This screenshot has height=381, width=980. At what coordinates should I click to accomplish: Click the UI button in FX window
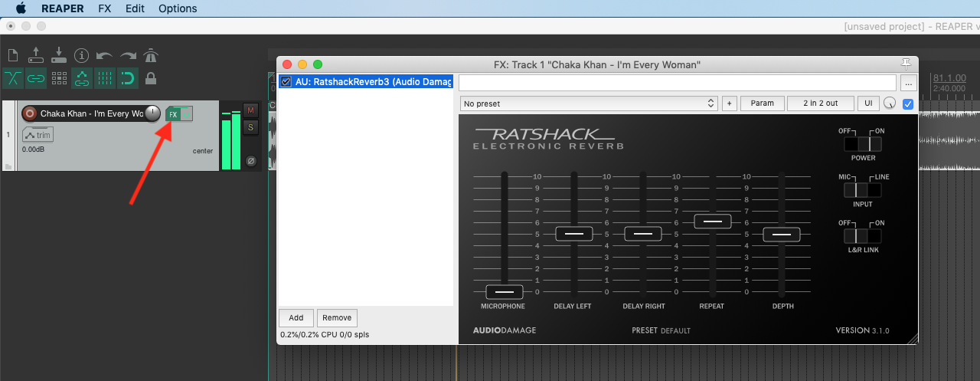(x=868, y=103)
